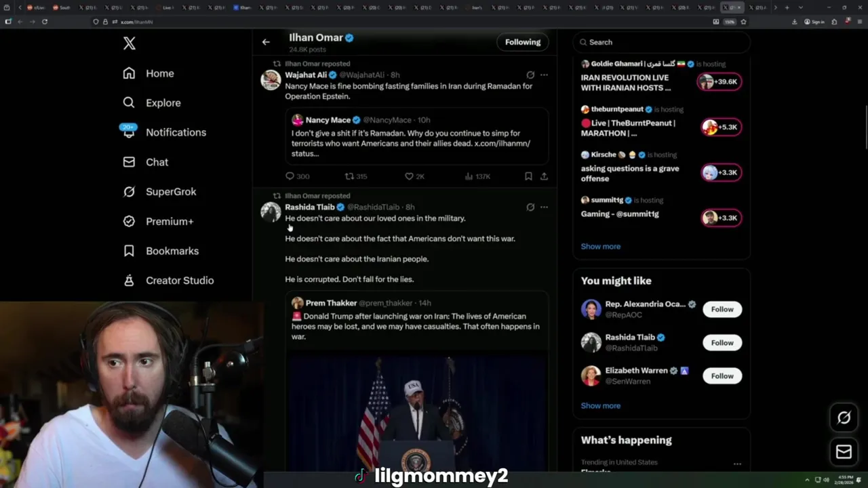Open Bookmarks in the sidebar
The image size is (868, 488).
(161, 251)
